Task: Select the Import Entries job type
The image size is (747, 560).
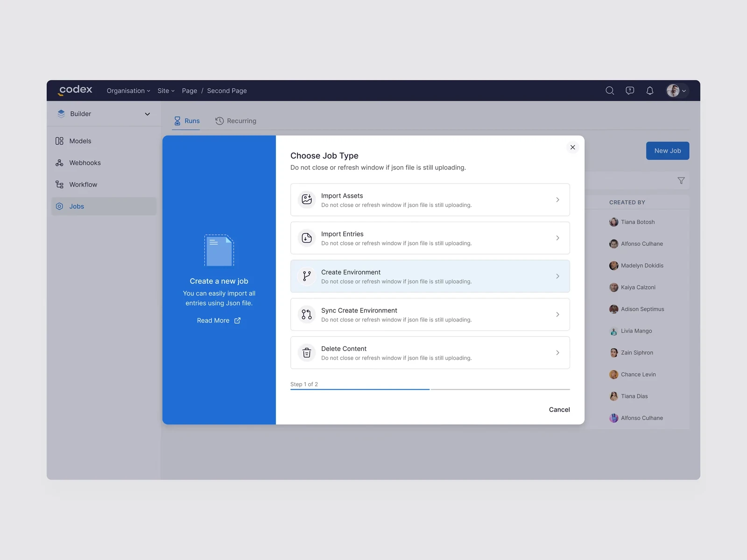Action: (x=430, y=238)
